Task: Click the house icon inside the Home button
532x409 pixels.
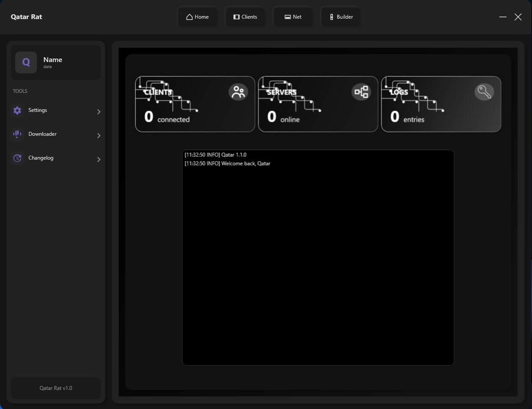Action: pos(188,16)
